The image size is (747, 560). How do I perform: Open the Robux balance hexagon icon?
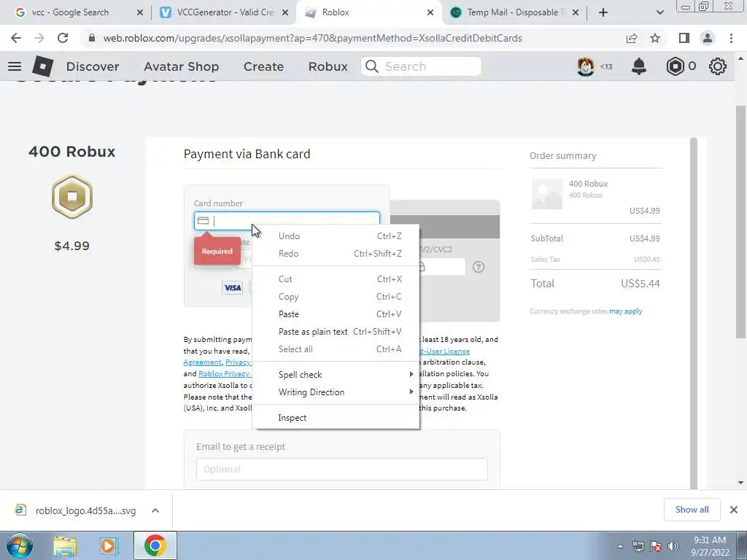coord(675,66)
